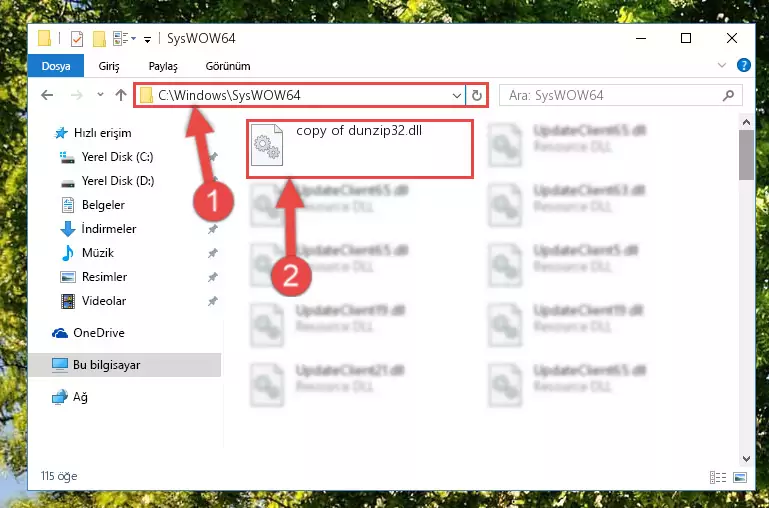Screen dimensions: 769x508
Task: Click the pin icon beside Resimler
Action: click(212, 277)
